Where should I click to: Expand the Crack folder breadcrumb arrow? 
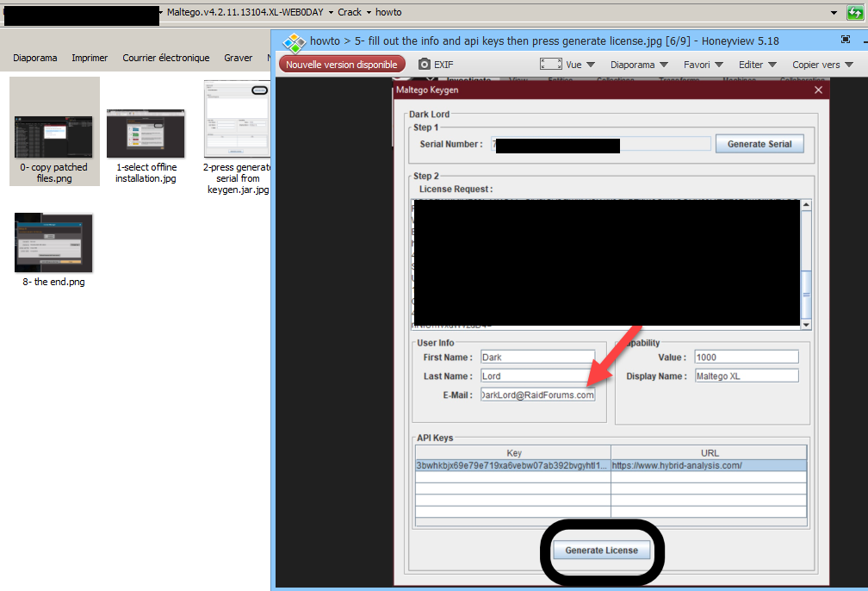click(x=369, y=12)
